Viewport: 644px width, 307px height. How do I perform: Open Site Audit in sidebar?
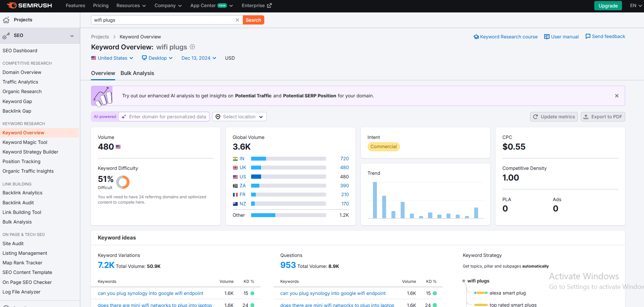13,243
